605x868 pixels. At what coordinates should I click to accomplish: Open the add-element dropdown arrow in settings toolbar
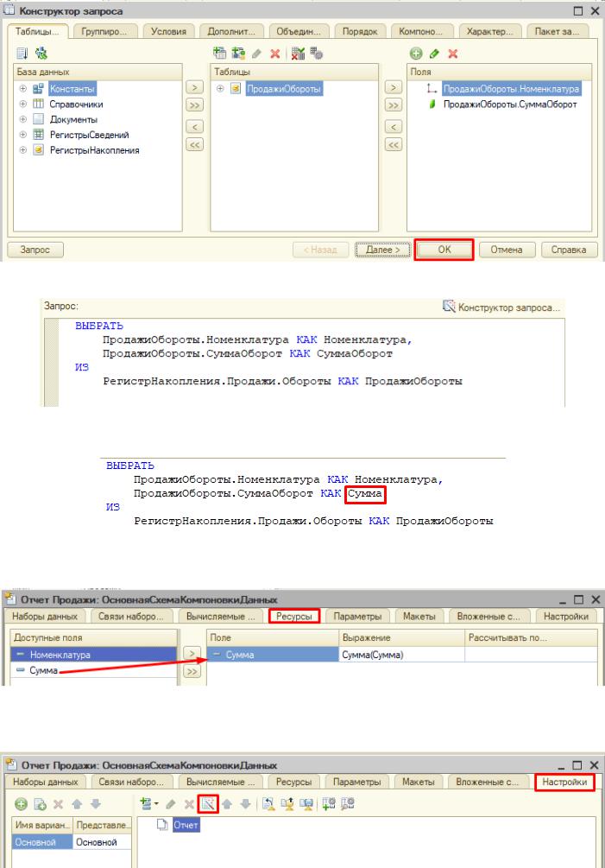[156, 804]
